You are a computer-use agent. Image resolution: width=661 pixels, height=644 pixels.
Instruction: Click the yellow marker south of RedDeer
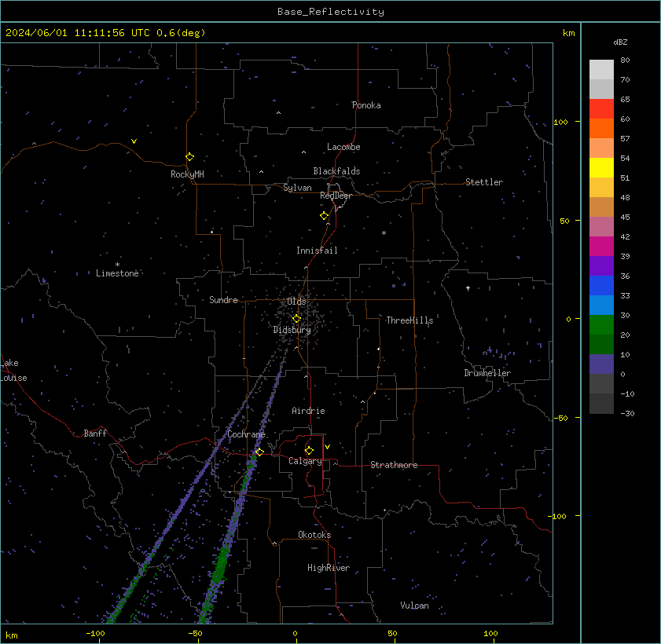coord(324,216)
